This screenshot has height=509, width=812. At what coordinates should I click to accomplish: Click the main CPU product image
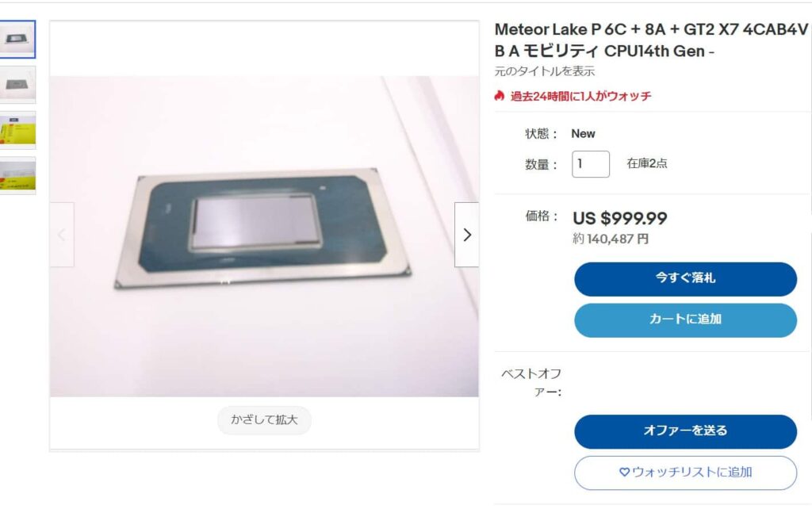[264, 236]
